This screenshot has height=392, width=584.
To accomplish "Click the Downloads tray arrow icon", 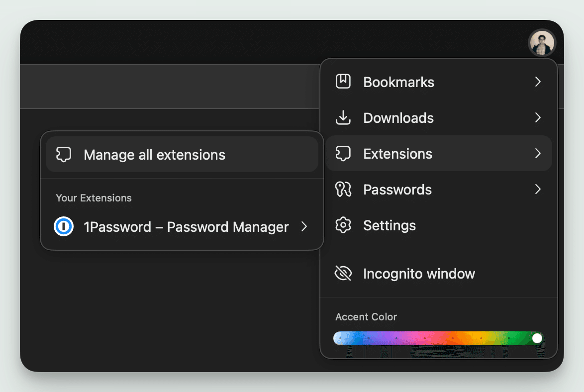I will 343,118.
